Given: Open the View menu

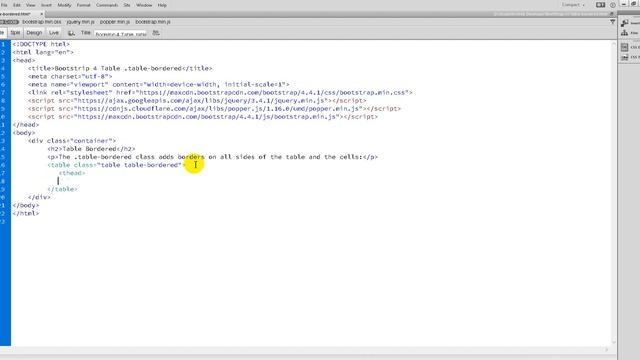Looking at the screenshot, I should point(31,5).
